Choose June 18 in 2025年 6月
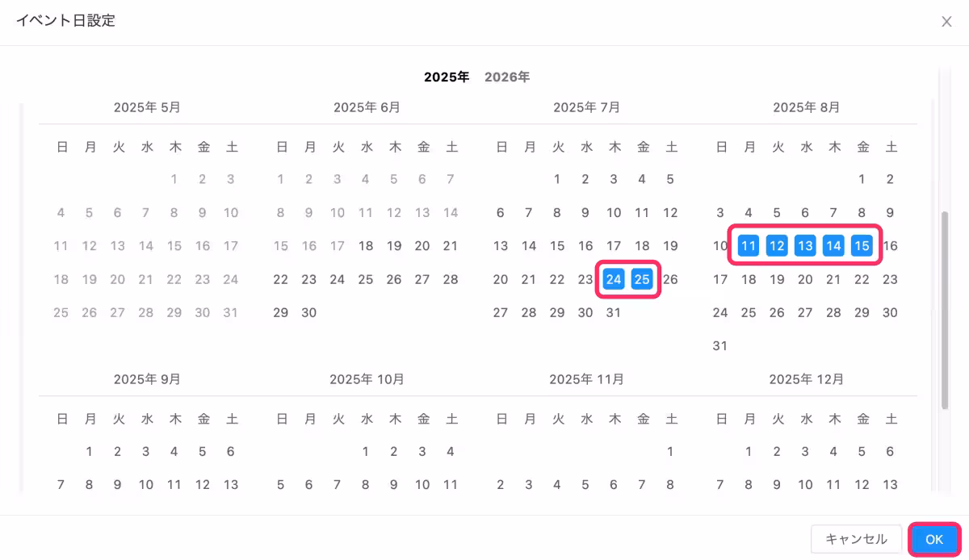969x560 pixels. click(366, 246)
